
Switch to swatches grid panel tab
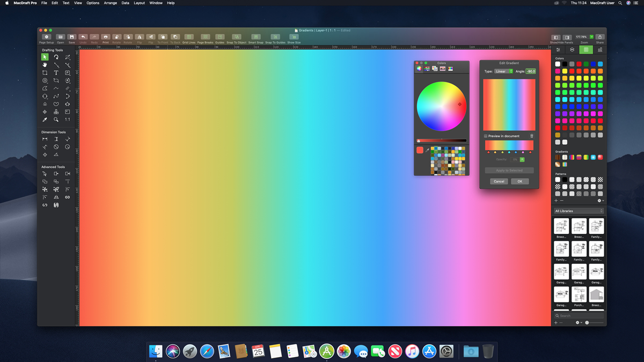coord(586,50)
